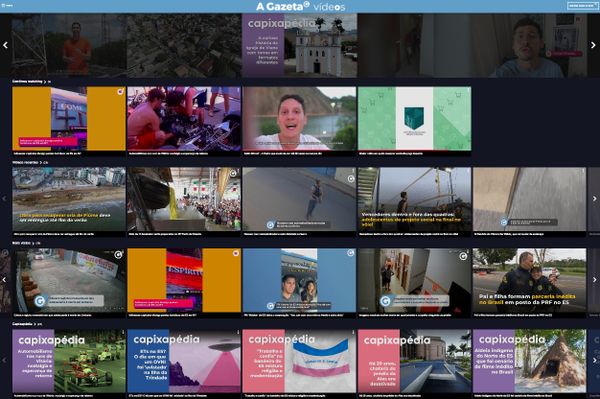Expand the Mais vistos section chevron
Image resolution: width=600 pixels, height=399 pixels.
33,243
